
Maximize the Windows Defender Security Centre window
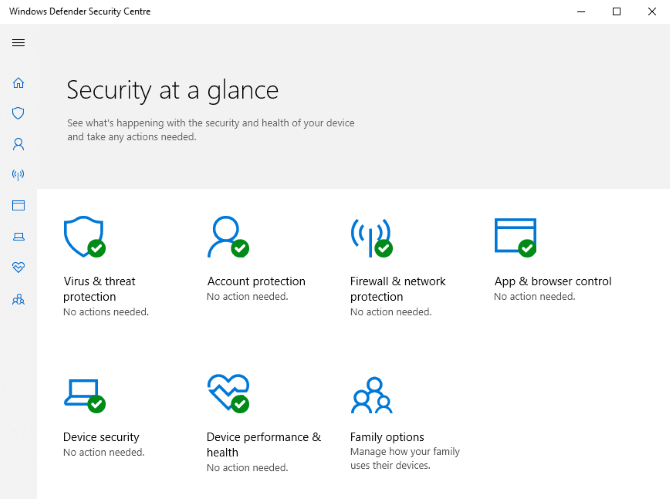[x=616, y=11]
